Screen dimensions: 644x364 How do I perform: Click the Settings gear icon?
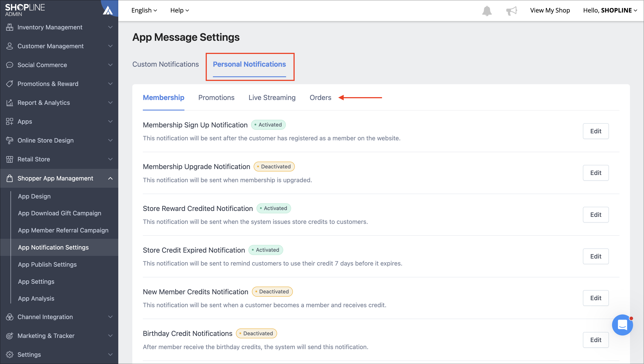click(x=9, y=355)
